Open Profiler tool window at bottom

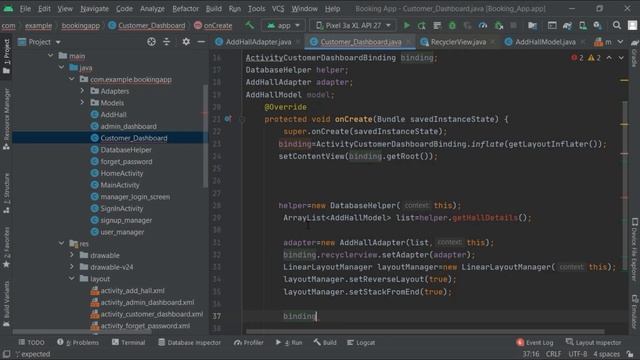pos(249,342)
